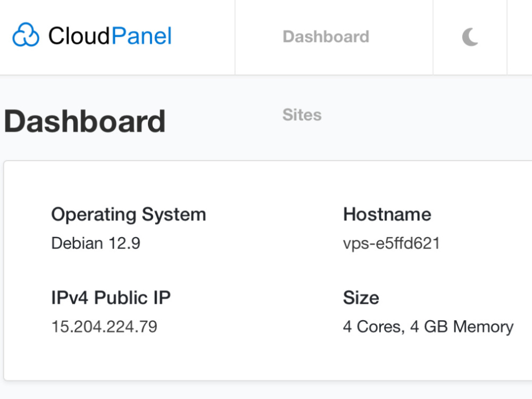532x399 pixels.
Task: Click the CloudPanel brand name text
Action: 110,36
